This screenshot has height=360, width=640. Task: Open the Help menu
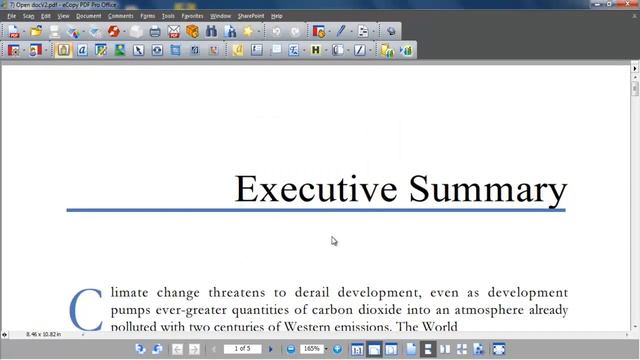coord(276,16)
